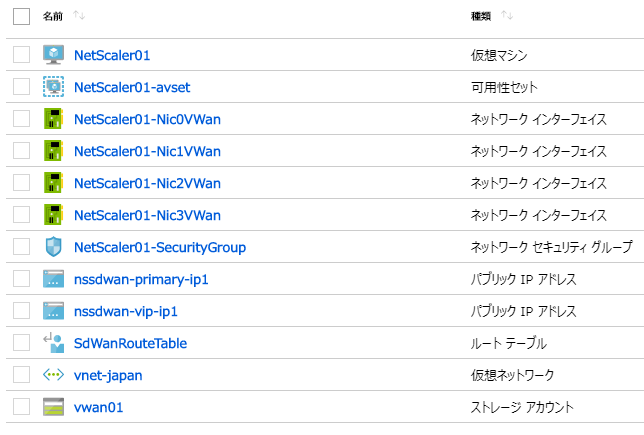644x435 pixels.
Task: Sort by the 名前 column arrows
Action: pyautogui.click(x=79, y=16)
